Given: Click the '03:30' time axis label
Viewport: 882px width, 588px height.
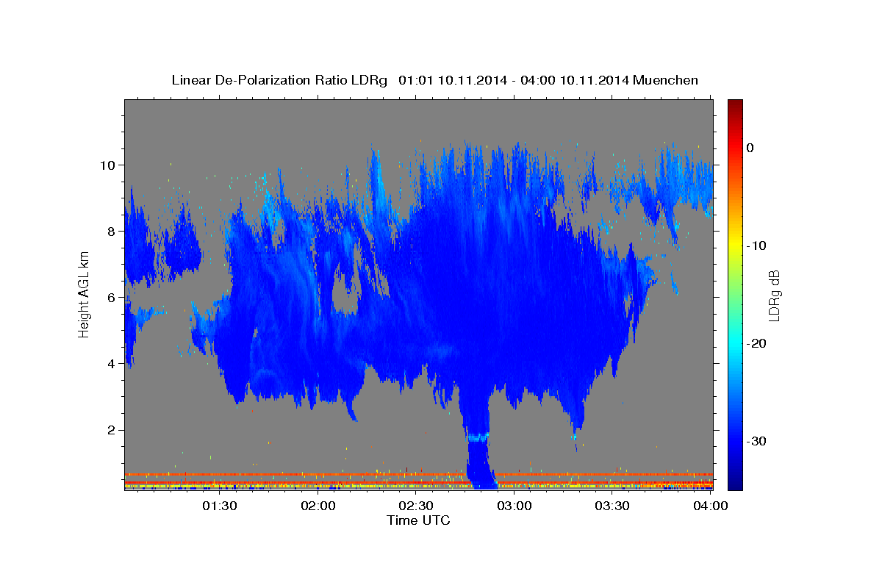Looking at the screenshot, I should (x=612, y=506).
